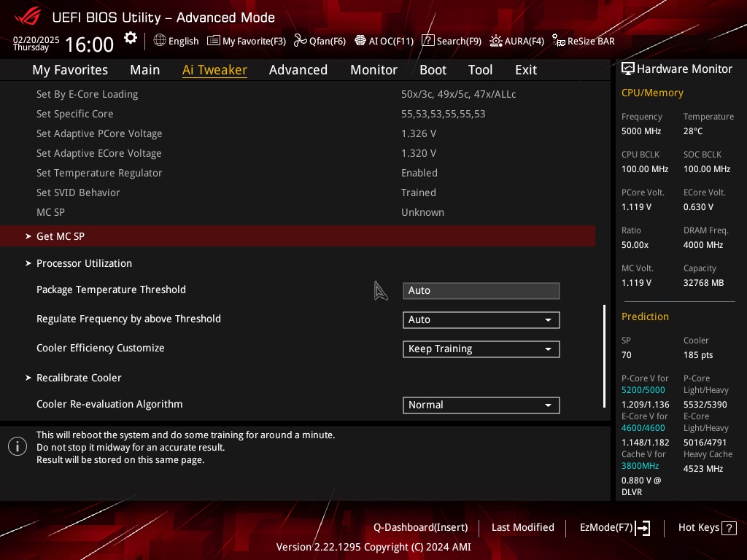This screenshot has width=747, height=560.
Task: Click the 3800MHz cache frequency link
Action: 640,466
